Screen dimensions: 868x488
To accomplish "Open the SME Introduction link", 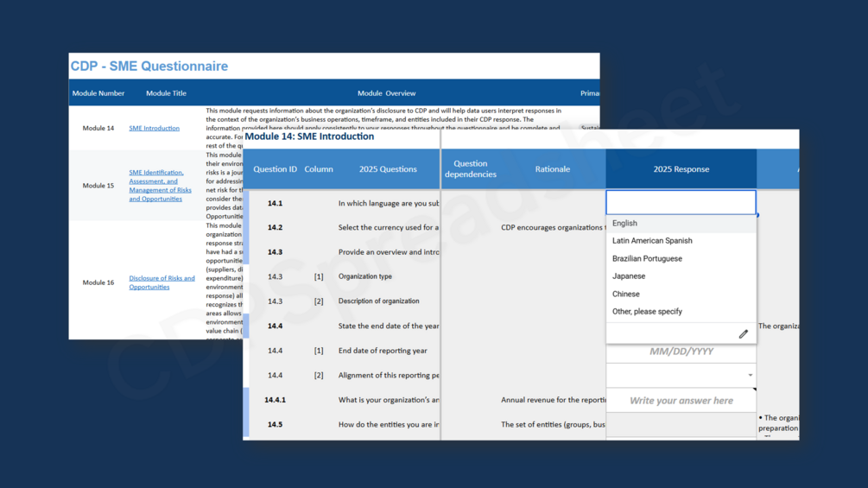I will point(154,128).
